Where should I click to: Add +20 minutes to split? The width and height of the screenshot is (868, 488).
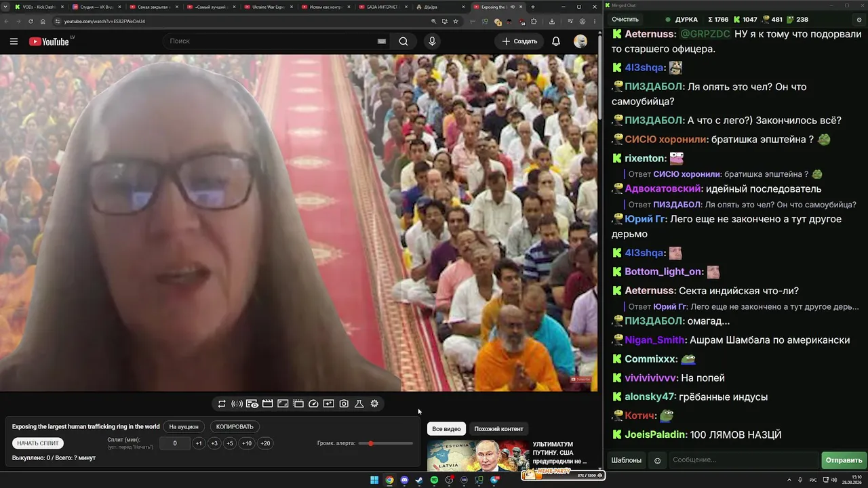(265, 443)
